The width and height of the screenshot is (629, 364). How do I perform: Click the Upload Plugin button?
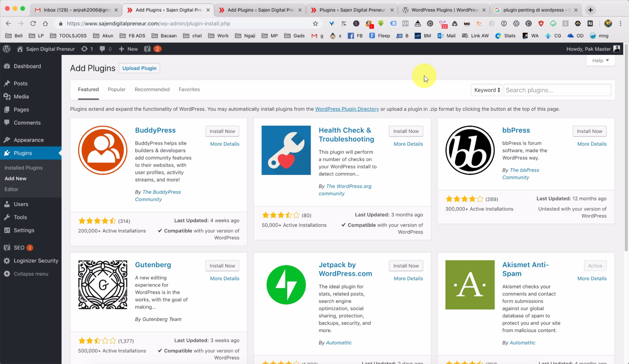pyautogui.click(x=139, y=68)
